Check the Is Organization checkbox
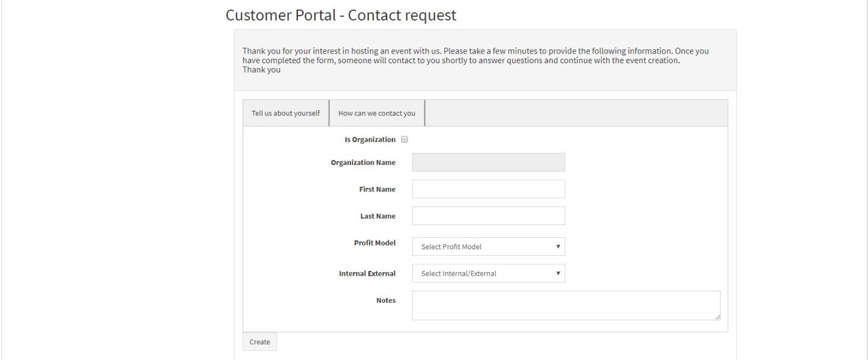Screen dimensions: 868x360 coord(405,140)
